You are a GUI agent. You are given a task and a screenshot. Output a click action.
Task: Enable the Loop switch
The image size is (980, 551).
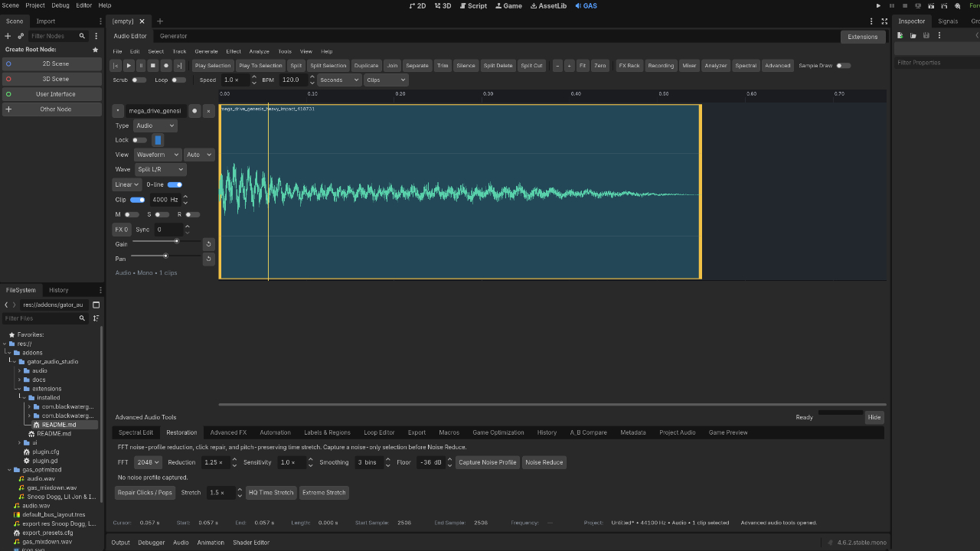click(178, 80)
